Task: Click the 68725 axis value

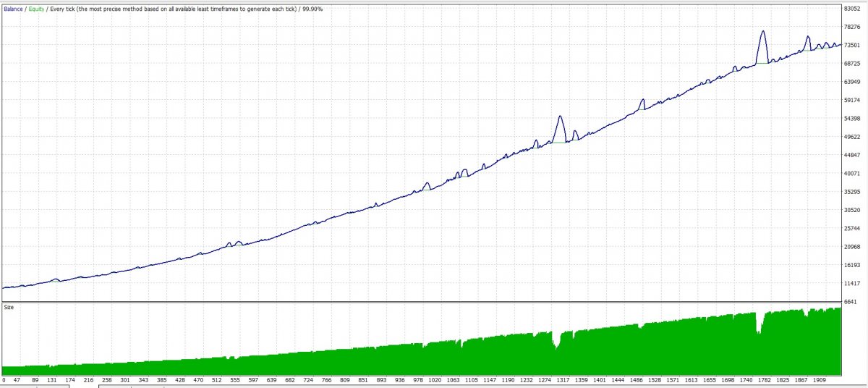Action: [851, 64]
